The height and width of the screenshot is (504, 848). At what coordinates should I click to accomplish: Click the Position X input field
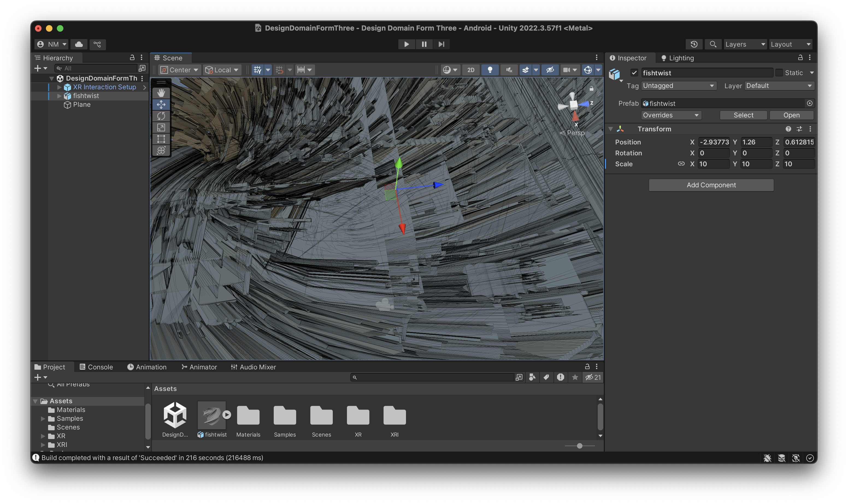(x=714, y=142)
